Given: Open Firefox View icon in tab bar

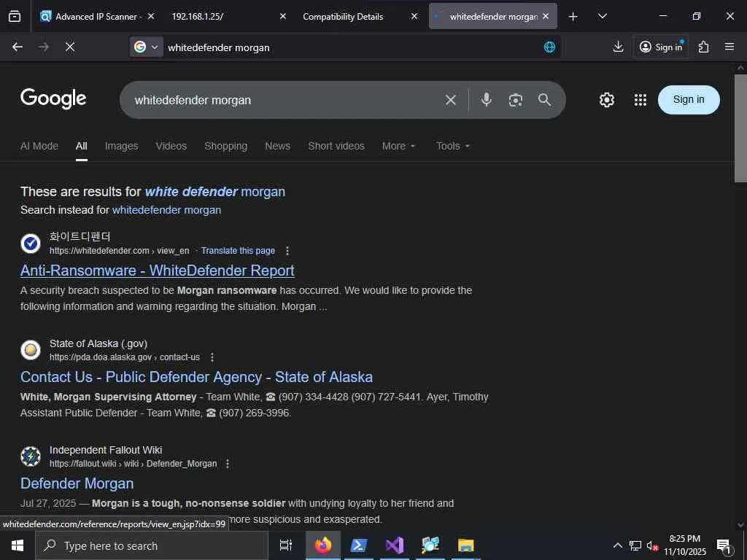Looking at the screenshot, I should (15, 16).
